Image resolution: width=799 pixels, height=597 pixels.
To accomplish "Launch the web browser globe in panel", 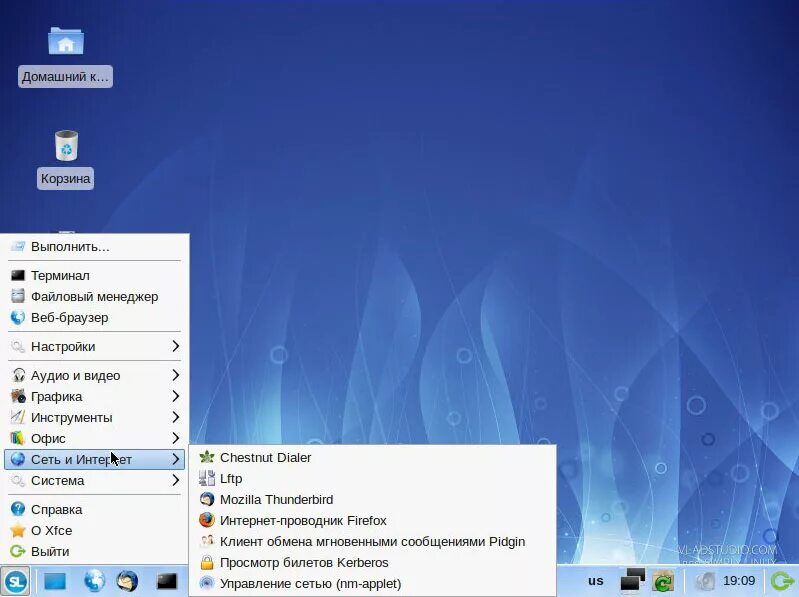I will [x=95, y=581].
